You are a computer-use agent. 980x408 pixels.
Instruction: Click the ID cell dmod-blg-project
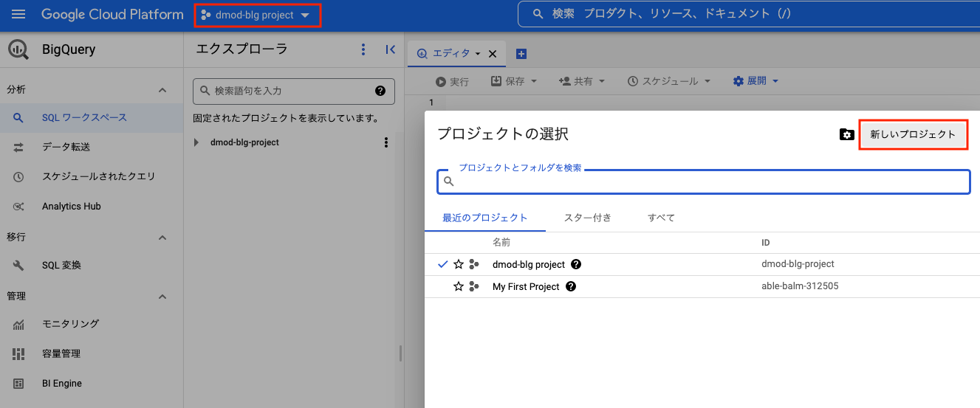[798, 263]
